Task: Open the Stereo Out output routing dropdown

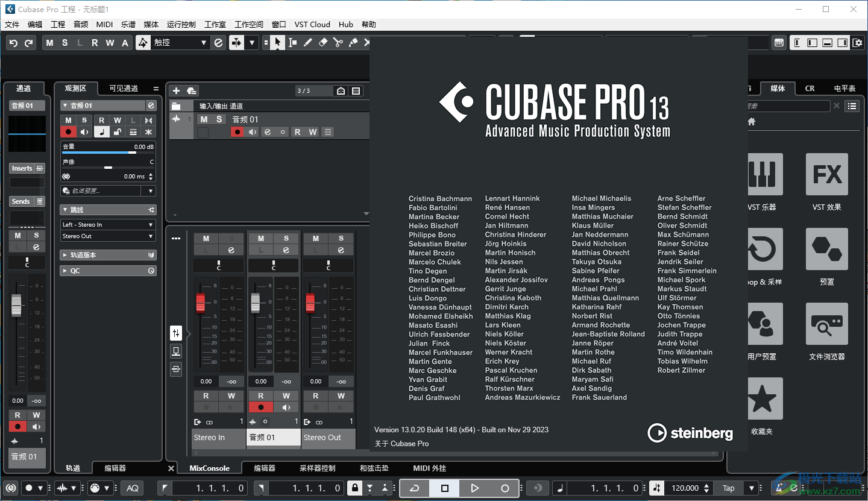Action: click(108, 236)
